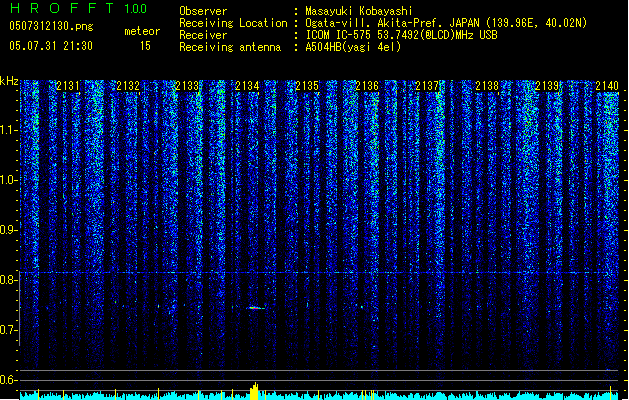Click the Receiving antenna label

[230, 47]
